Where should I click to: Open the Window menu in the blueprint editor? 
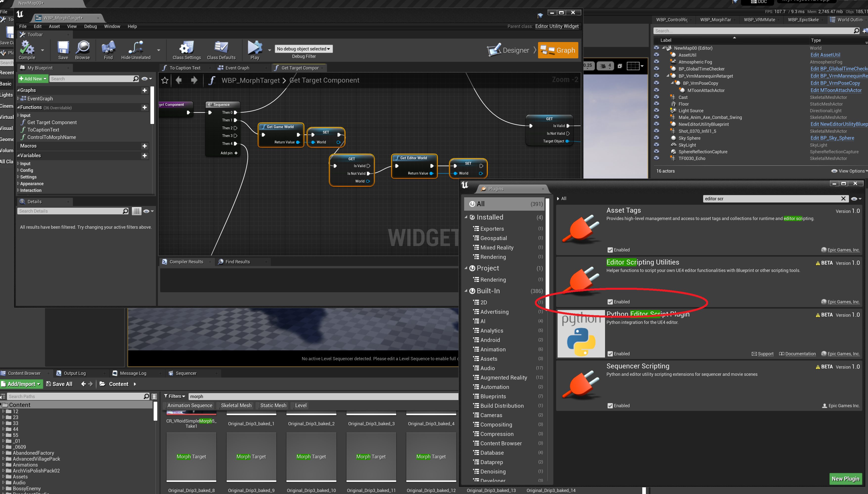point(112,26)
